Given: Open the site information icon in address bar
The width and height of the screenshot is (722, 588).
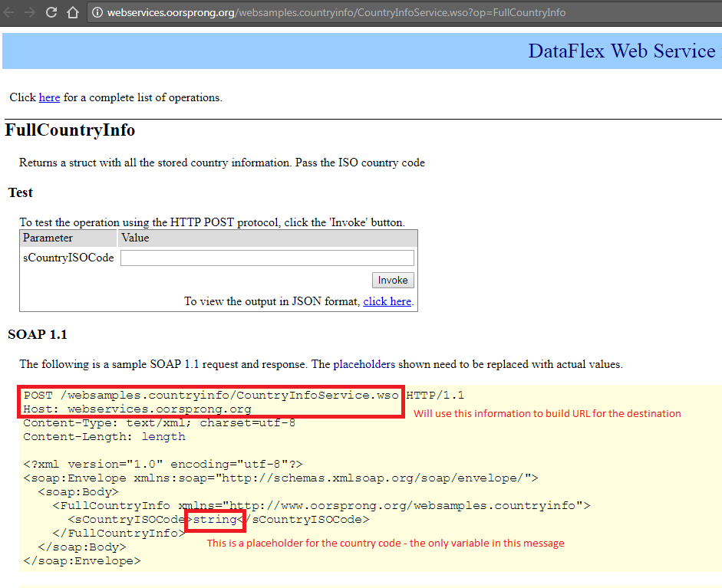Looking at the screenshot, I should point(97,12).
